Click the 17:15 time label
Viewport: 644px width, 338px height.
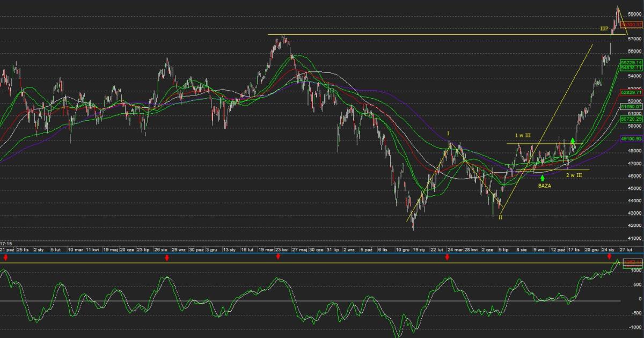coord(6,243)
